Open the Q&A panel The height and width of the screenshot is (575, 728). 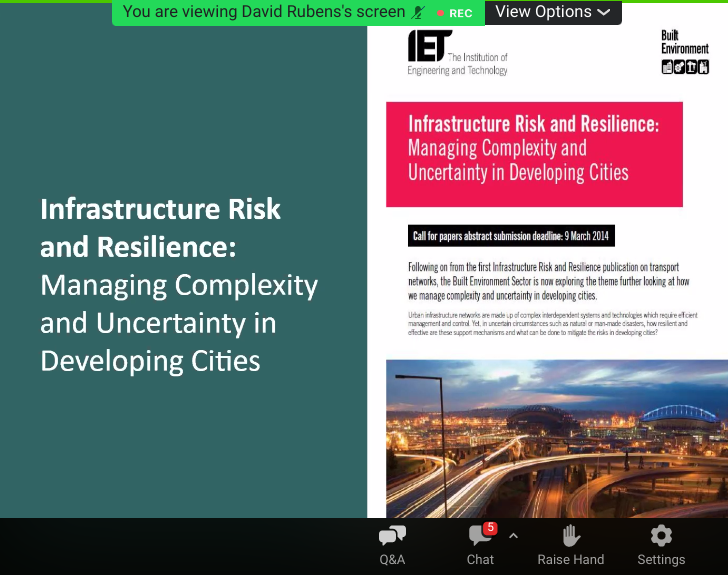click(x=392, y=545)
